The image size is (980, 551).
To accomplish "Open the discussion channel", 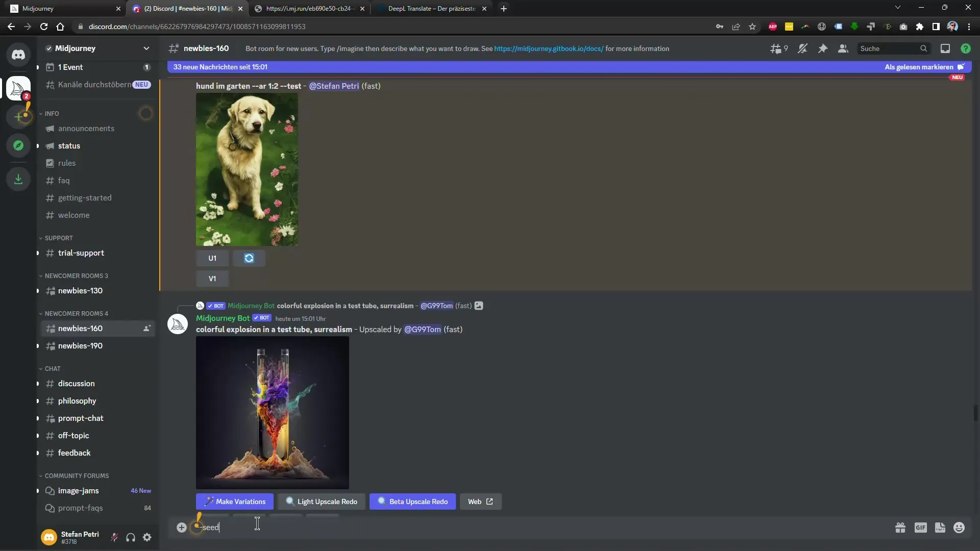I will coord(76,383).
